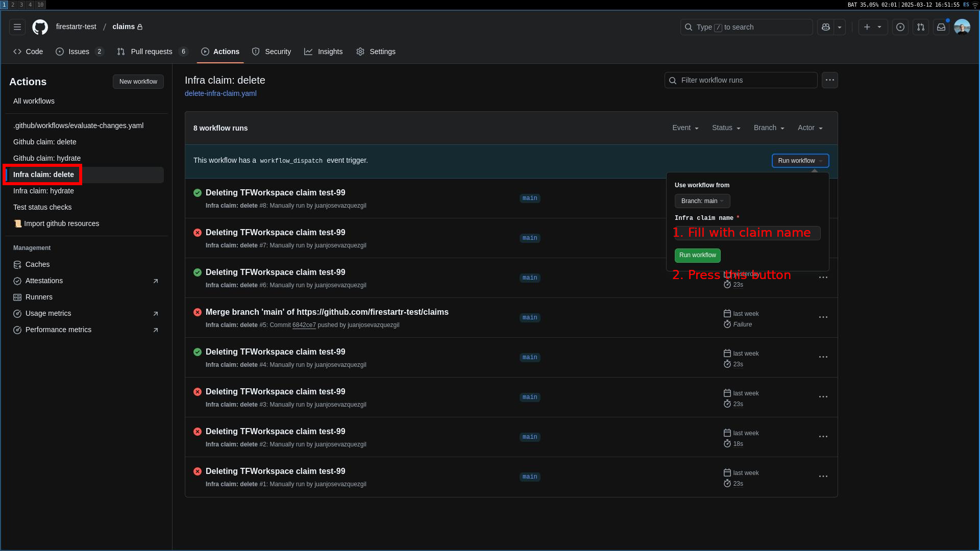Image resolution: width=980 pixels, height=551 pixels.
Task: Open Runners in the Management sidebar
Action: [38, 297]
